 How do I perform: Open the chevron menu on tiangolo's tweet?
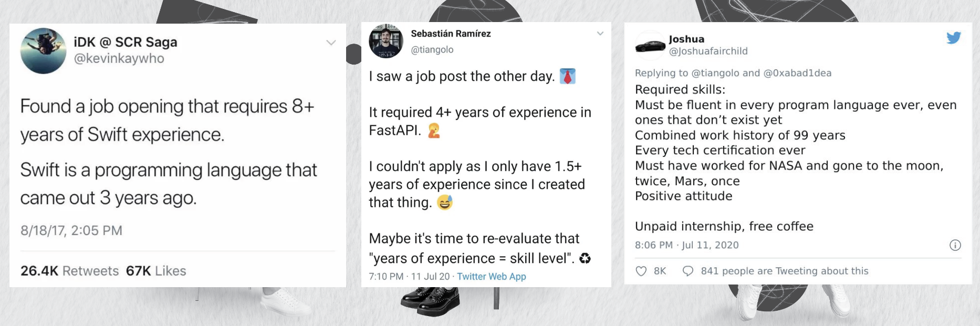600,34
